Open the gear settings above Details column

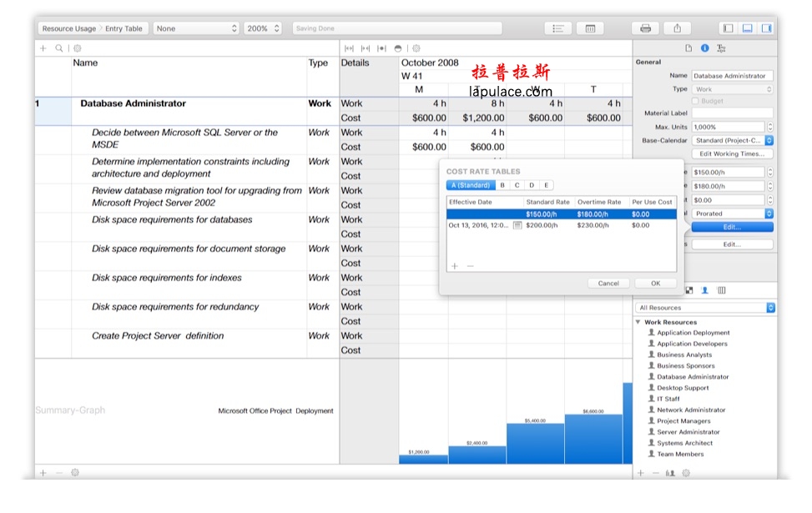[416, 48]
